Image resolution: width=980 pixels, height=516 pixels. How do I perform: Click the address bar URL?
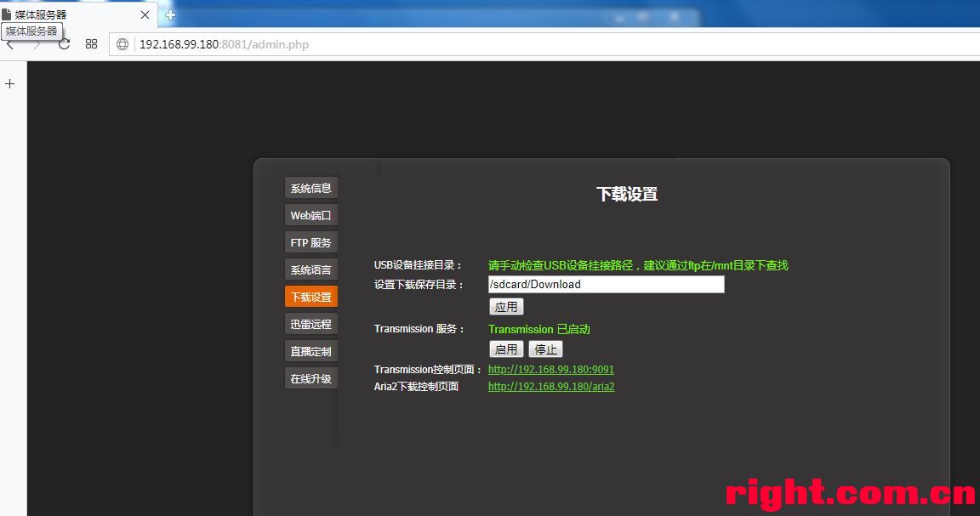[224, 44]
